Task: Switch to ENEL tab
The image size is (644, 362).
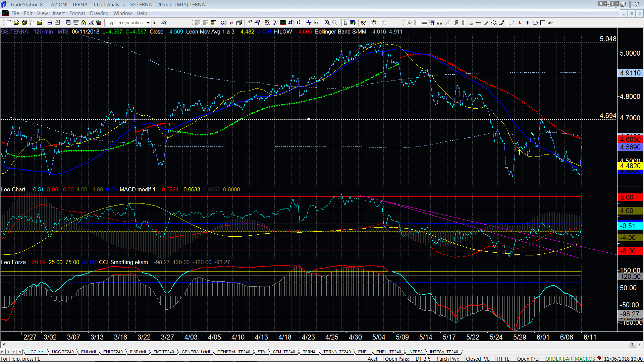Action: pos(363,352)
